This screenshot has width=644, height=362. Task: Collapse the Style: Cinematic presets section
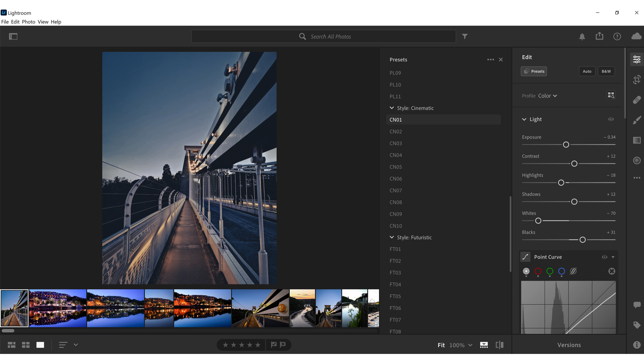pyautogui.click(x=391, y=108)
